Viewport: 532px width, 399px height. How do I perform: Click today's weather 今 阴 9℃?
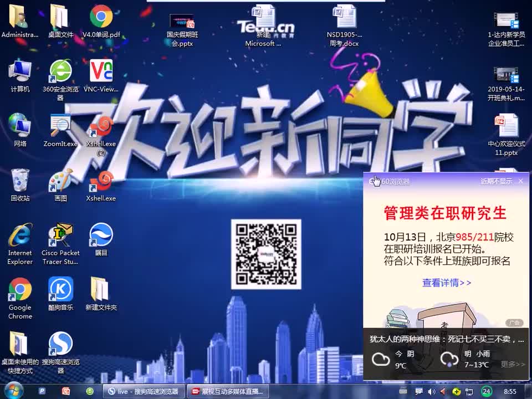[393, 360]
